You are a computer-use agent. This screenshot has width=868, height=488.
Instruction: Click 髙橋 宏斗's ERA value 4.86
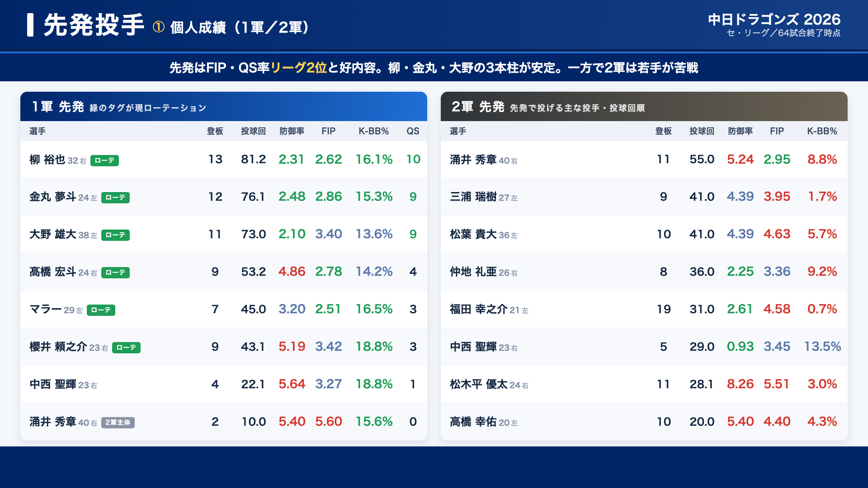pos(292,272)
